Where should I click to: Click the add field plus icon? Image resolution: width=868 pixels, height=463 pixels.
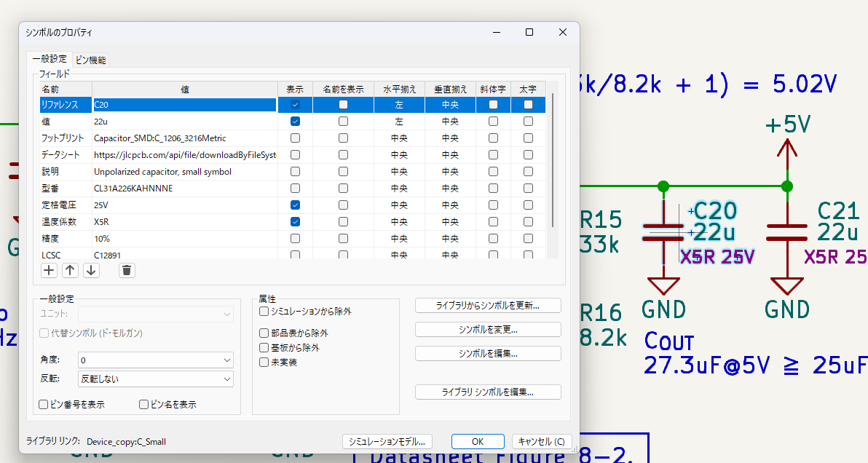tap(49, 271)
